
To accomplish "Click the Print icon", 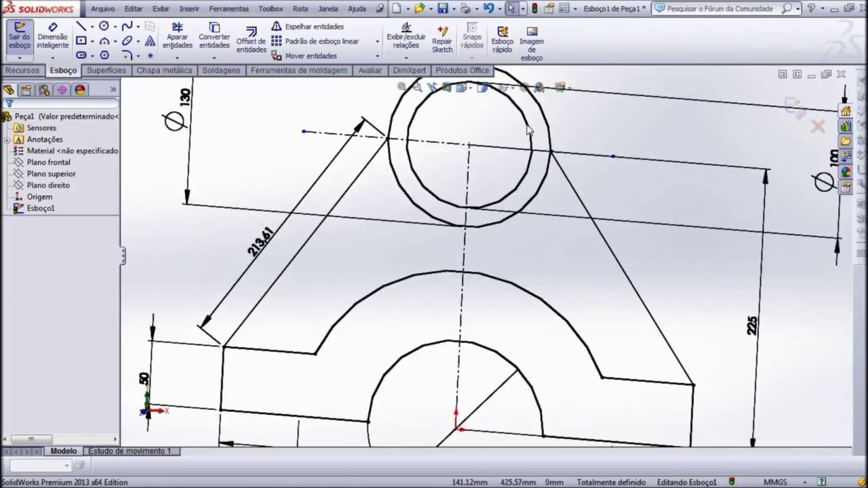I will 465,9.
